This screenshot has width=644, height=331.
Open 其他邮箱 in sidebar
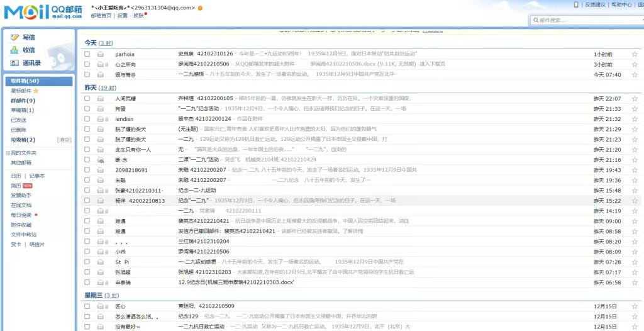pos(21,162)
